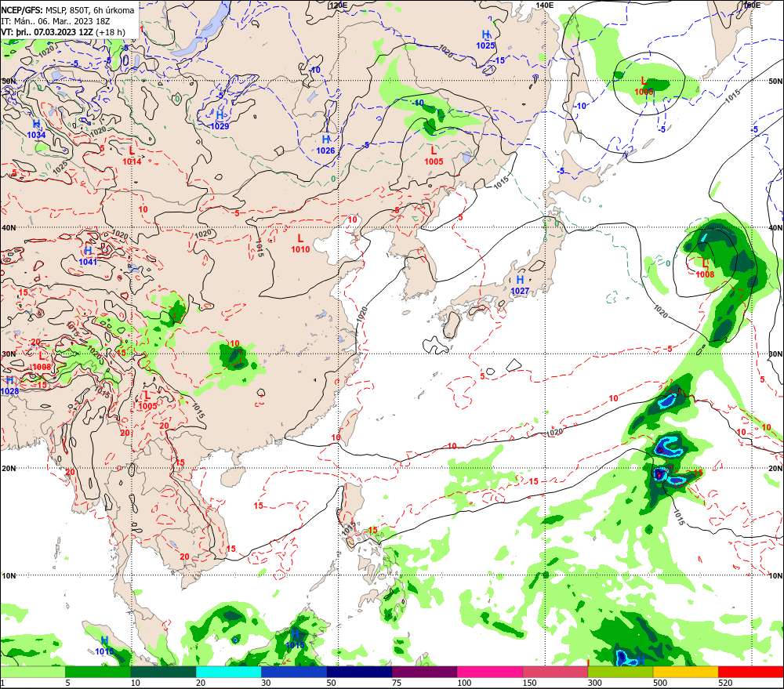Click the legend value 300
This screenshot has width=784, height=689.
595,683
